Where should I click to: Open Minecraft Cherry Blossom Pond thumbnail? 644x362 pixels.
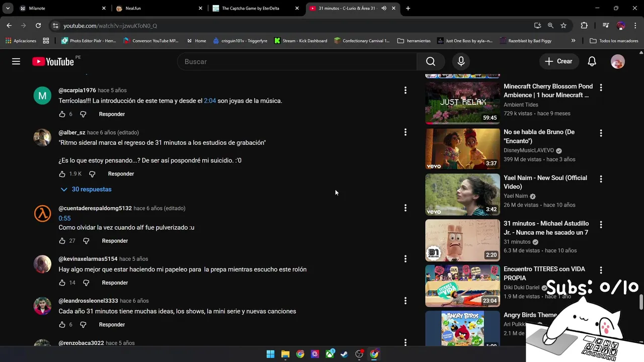[463, 103]
